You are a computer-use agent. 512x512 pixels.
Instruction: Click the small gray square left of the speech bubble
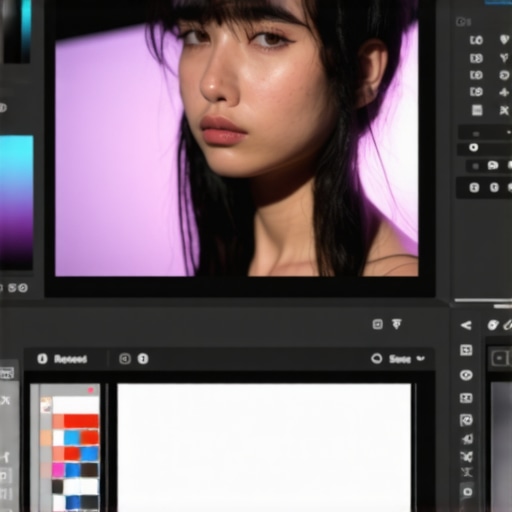coord(476,166)
